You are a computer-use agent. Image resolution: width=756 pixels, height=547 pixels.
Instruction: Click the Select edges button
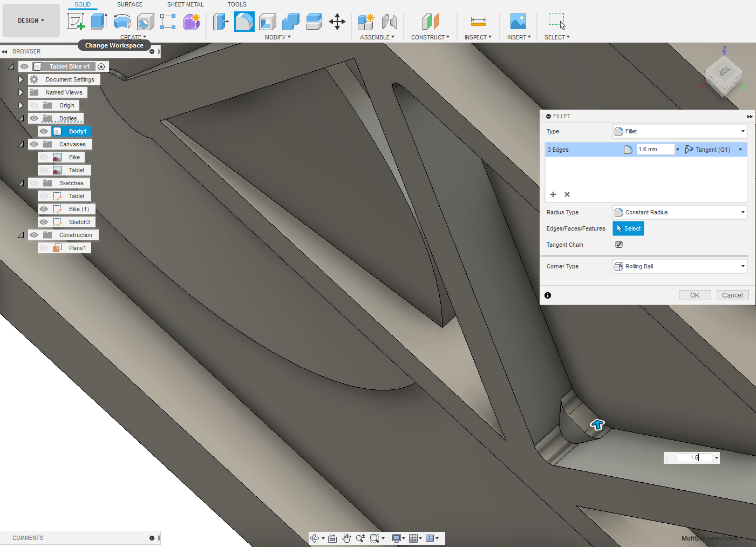click(x=629, y=228)
